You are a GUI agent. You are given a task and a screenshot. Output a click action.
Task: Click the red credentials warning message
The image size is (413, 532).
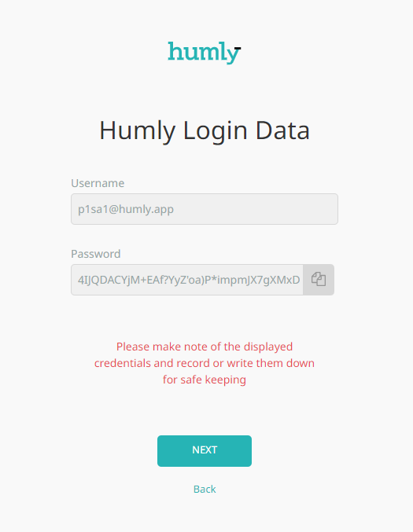pos(204,363)
